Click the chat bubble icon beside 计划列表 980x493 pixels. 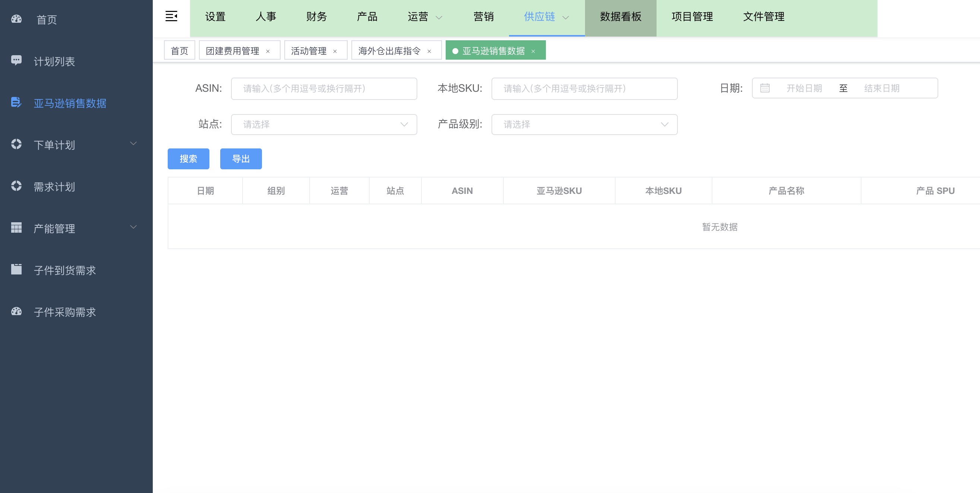(16, 60)
